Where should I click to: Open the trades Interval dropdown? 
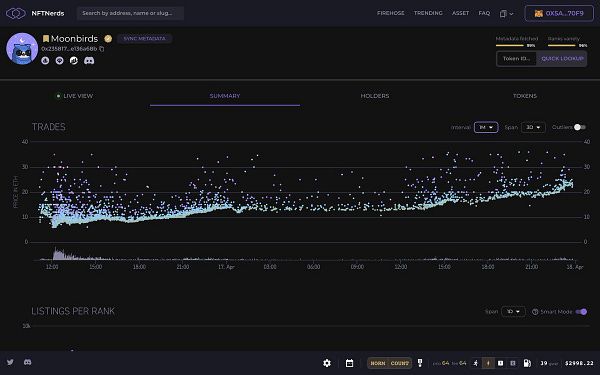click(486, 127)
